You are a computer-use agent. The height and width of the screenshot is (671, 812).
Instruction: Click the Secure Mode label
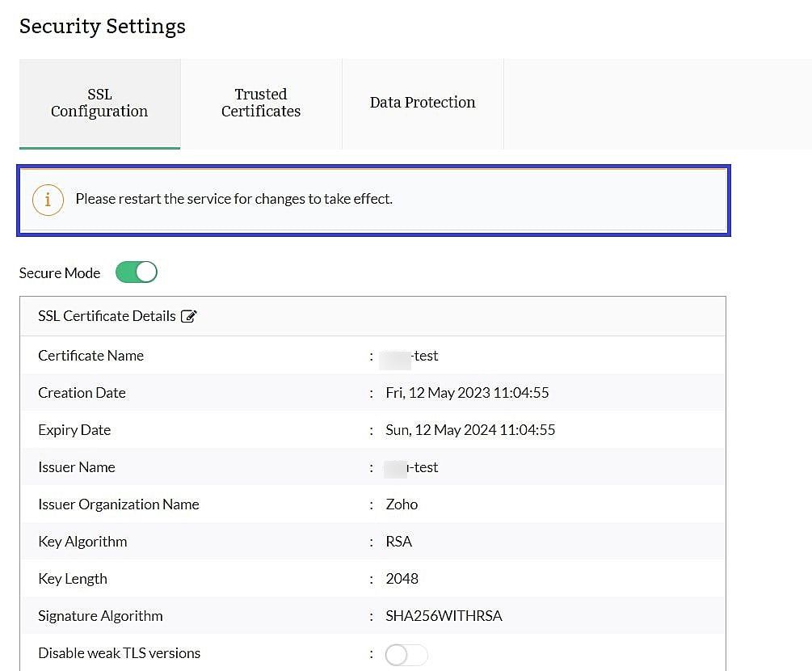[60, 273]
